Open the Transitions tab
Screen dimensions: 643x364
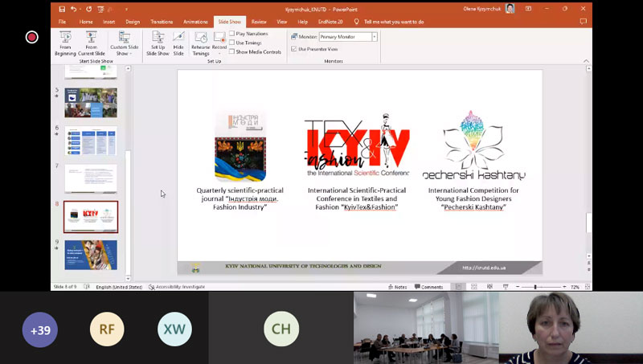pos(162,22)
